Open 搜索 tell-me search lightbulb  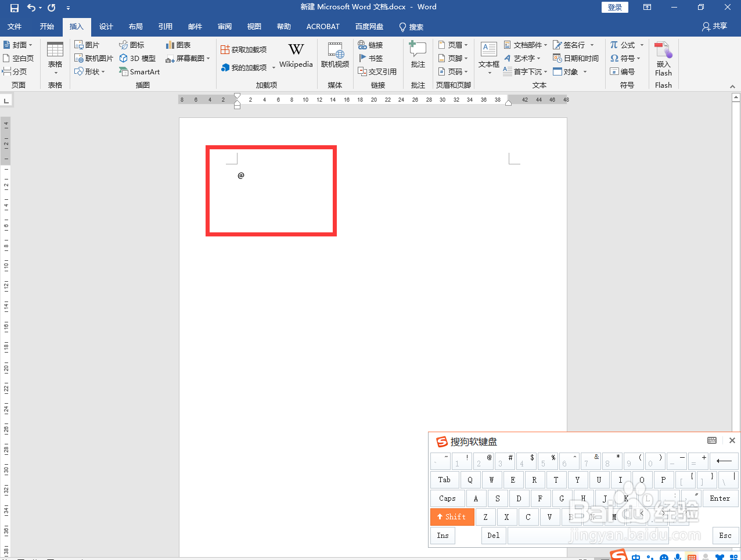411,27
